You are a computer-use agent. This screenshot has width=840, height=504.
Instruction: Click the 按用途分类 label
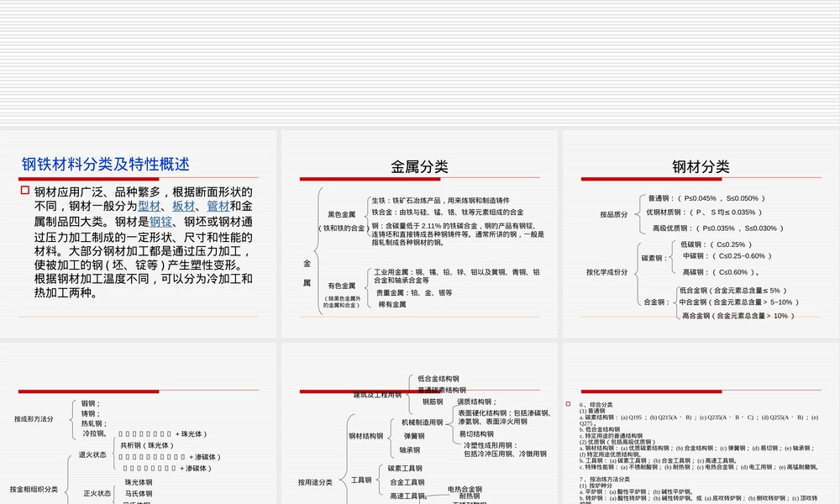point(315,482)
